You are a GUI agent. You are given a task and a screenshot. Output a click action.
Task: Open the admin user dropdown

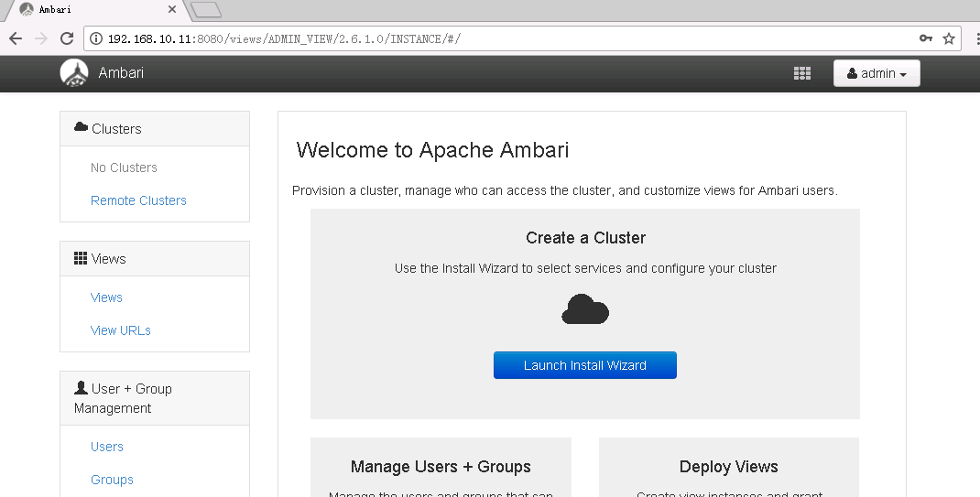point(877,73)
